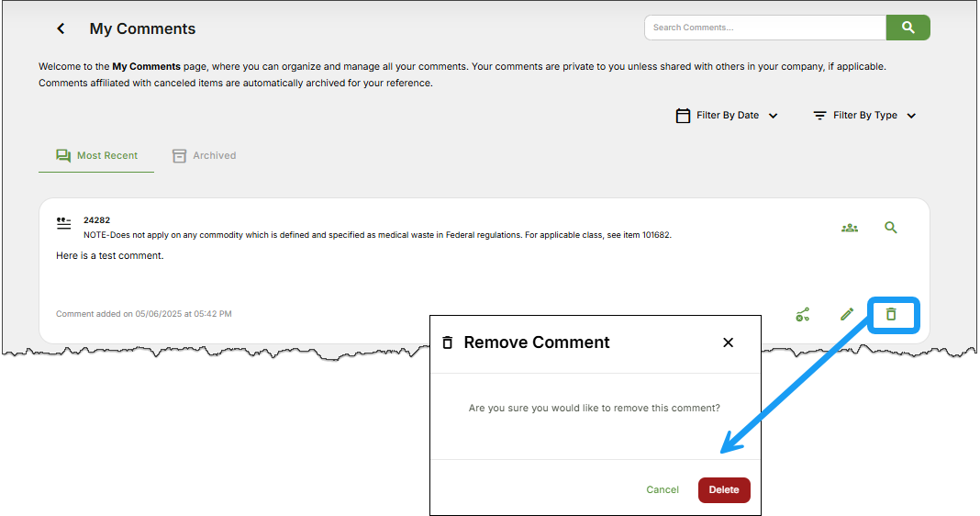This screenshot has height=516, width=980.
Task: Click the note icon left of 24282
Action: 63,223
